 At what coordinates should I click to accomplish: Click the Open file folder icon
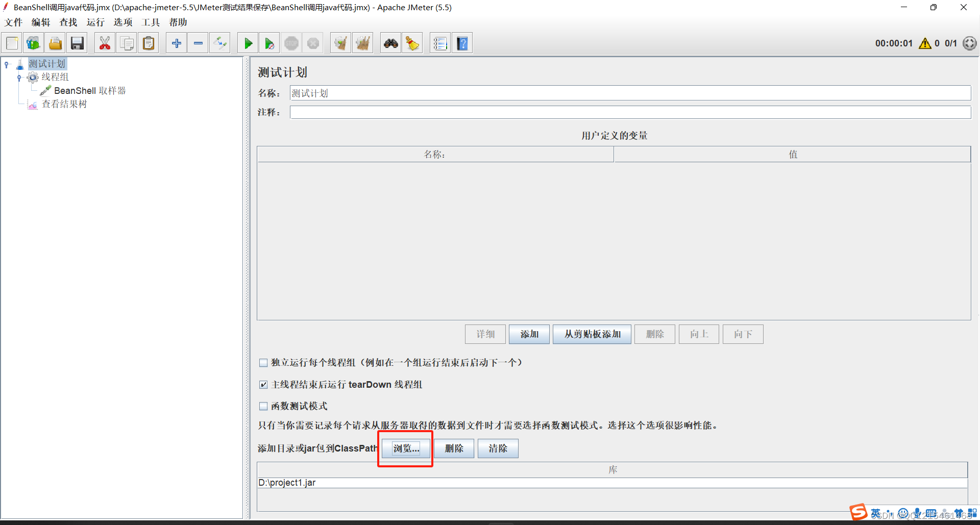pos(55,43)
